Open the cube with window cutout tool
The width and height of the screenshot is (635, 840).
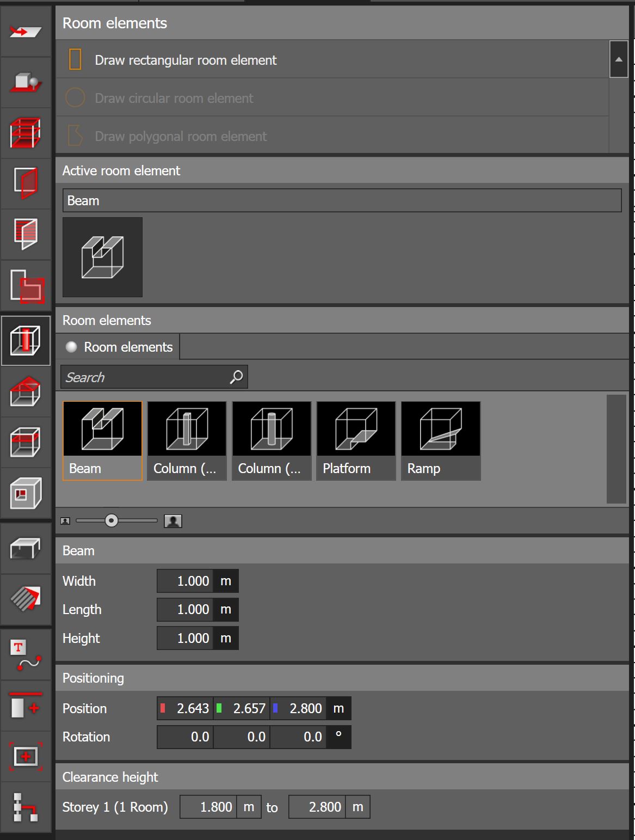click(26, 493)
